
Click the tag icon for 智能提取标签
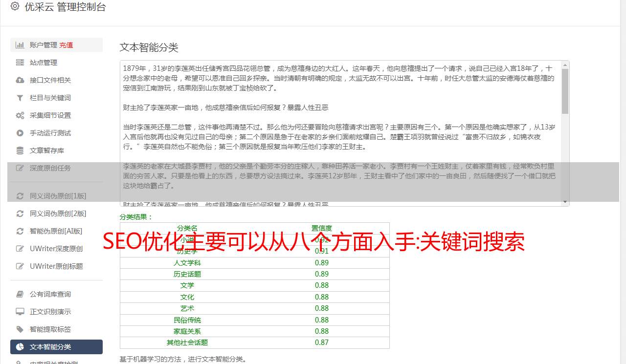[x=20, y=329]
